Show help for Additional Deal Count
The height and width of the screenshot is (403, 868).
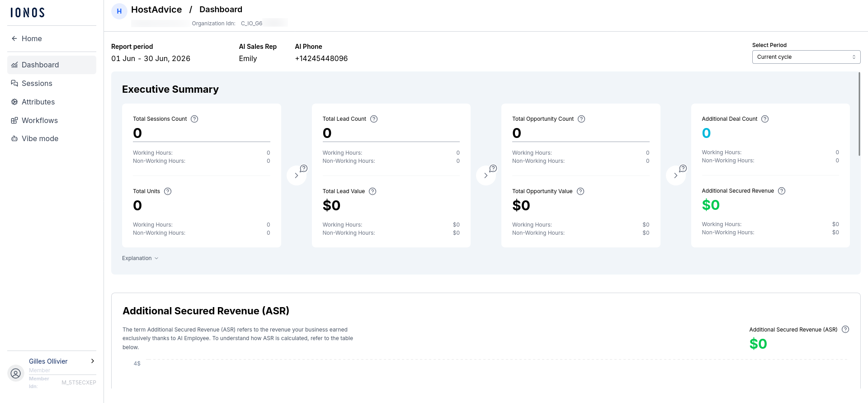pos(765,119)
